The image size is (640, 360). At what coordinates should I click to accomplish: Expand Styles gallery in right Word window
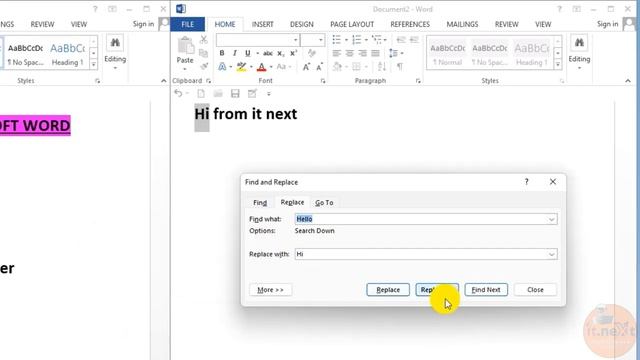(558, 64)
